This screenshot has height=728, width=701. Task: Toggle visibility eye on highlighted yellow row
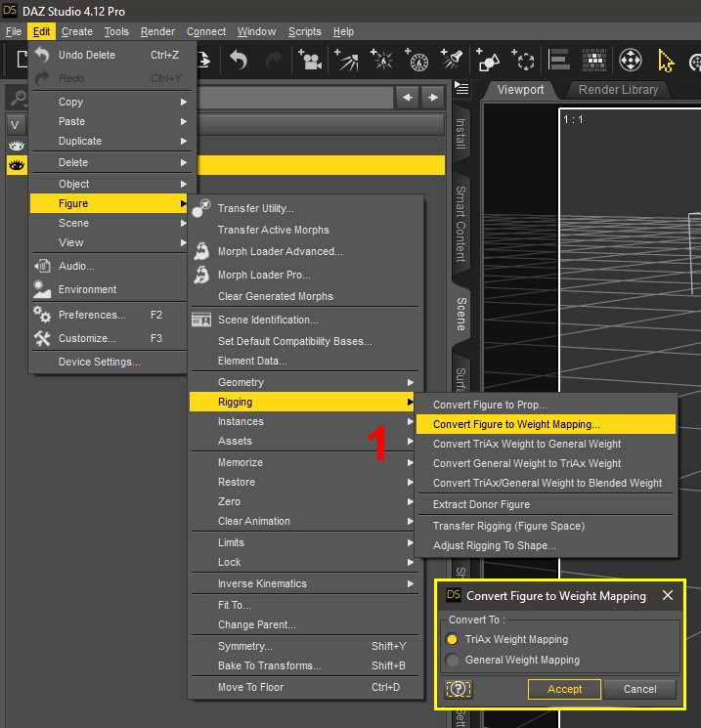[x=17, y=165]
